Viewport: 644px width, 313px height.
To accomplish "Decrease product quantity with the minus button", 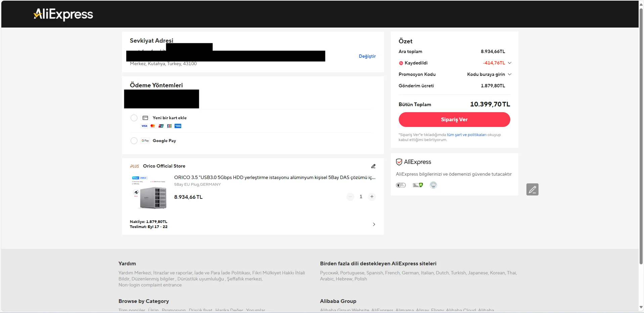I will (350, 197).
